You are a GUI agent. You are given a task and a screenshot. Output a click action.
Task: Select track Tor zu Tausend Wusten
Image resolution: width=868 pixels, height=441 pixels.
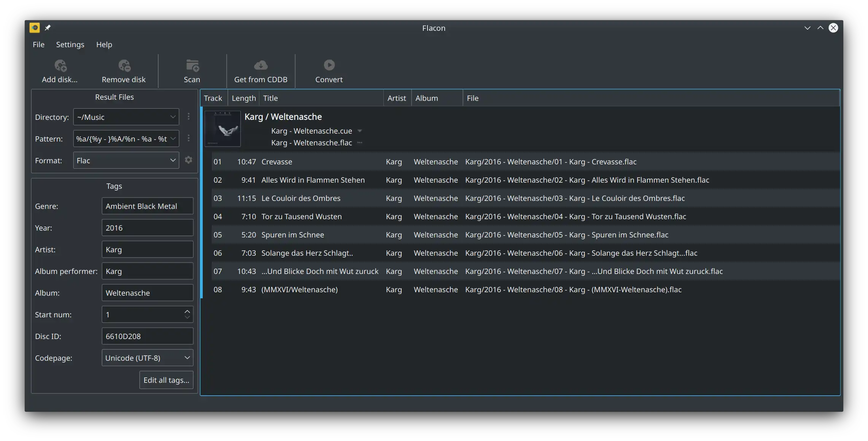click(x=526, y=217)
